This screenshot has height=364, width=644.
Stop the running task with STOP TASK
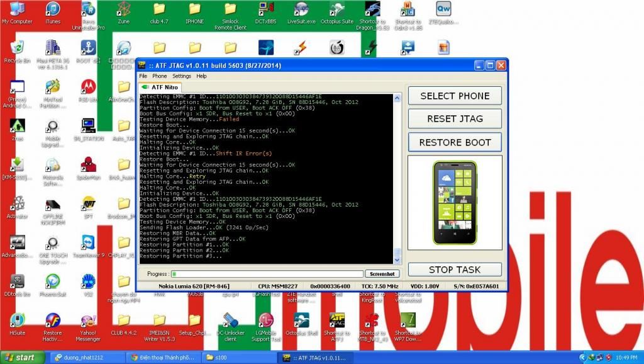point(455,270)
